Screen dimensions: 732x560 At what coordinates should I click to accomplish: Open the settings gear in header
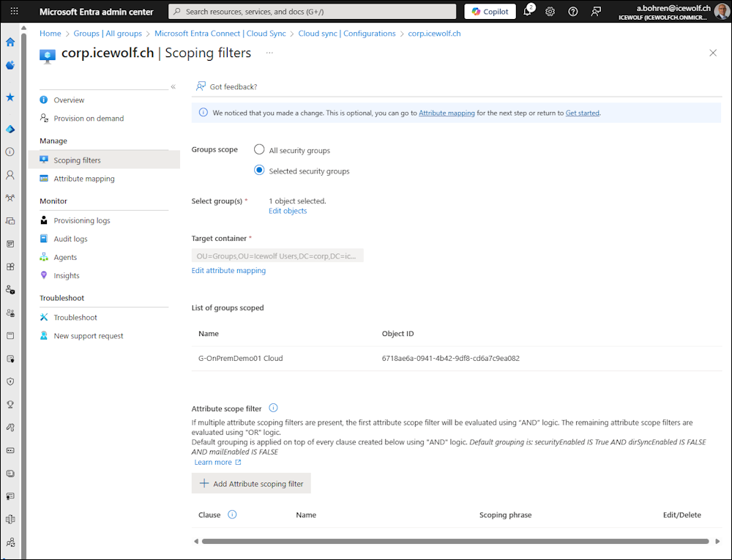pyautogui.click(x=550, y=12)
